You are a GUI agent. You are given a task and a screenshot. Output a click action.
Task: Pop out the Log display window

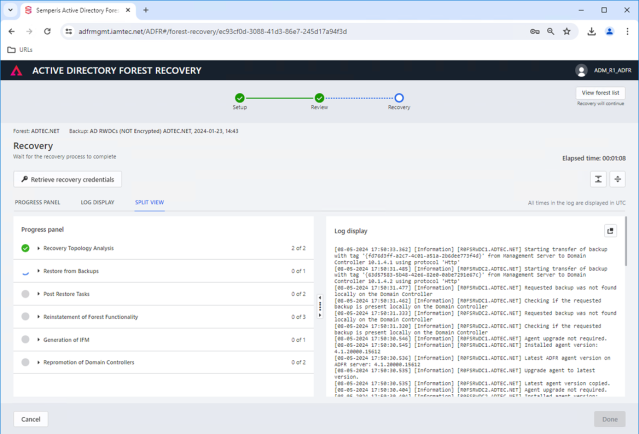point(610,231)
